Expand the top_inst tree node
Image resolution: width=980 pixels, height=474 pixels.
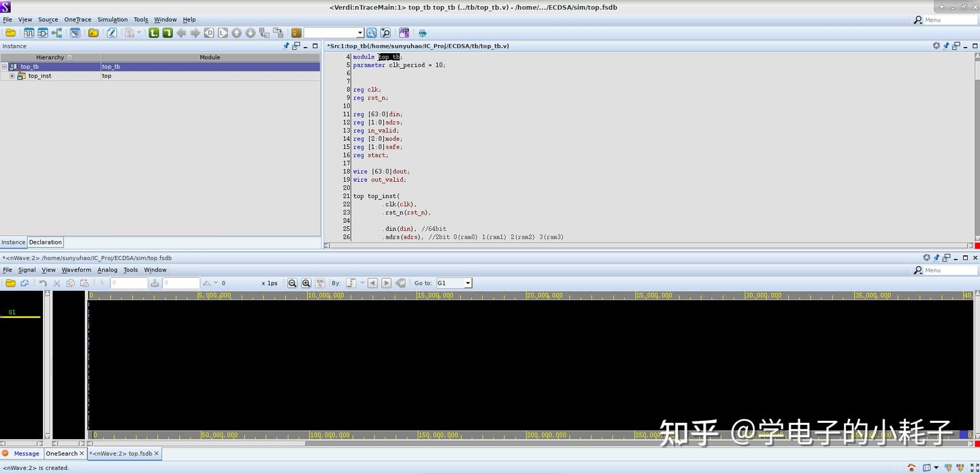coord(12,76)
